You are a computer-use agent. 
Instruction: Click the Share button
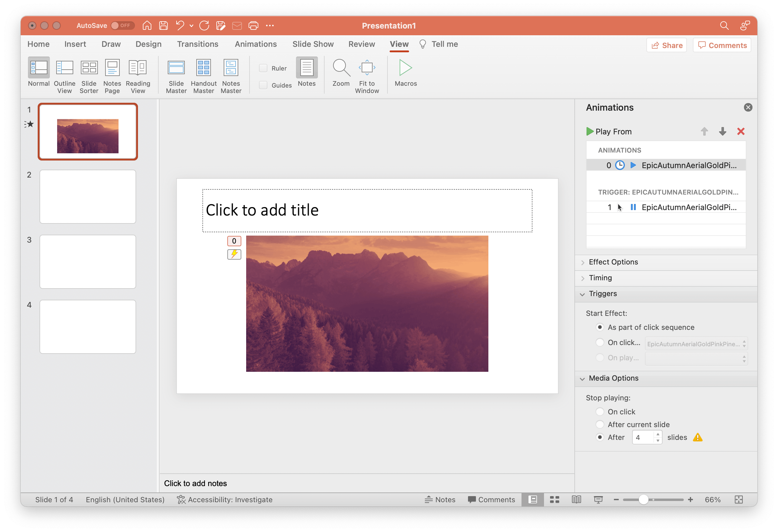tap(667, 44)
